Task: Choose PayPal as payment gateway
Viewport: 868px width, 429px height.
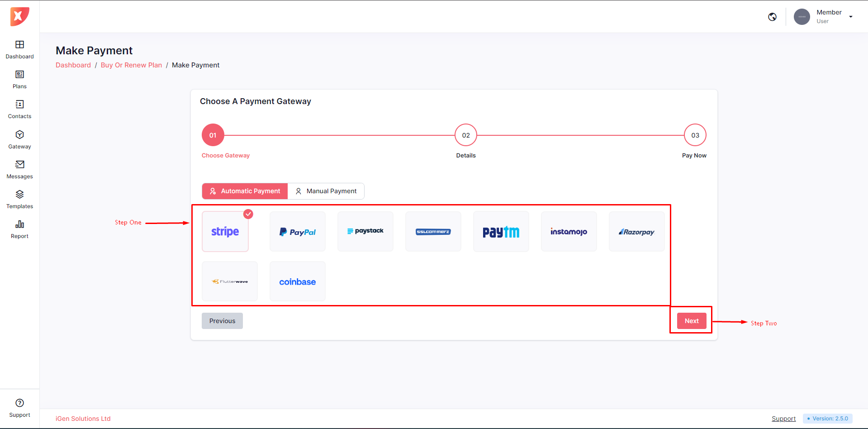Action: (297, 232)
